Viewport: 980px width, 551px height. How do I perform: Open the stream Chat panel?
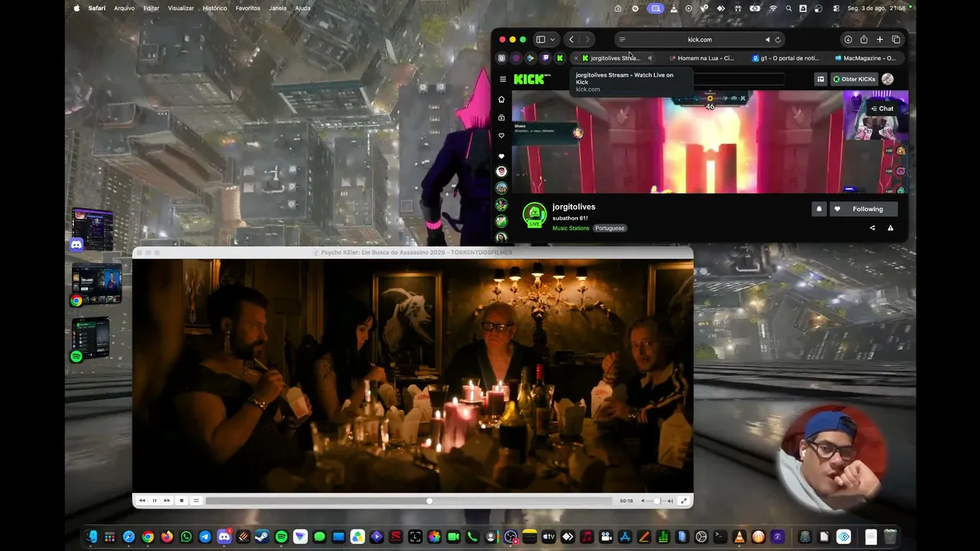[x=881, y=109]
